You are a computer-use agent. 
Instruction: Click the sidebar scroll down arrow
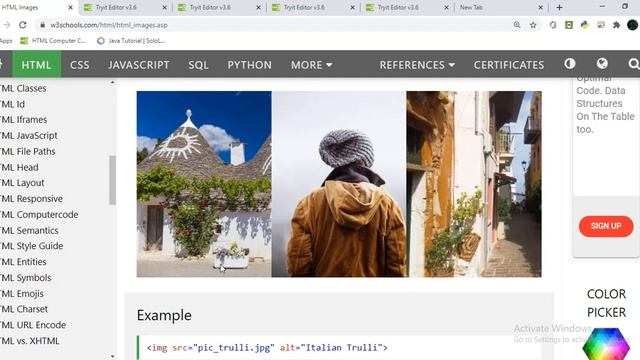click(x=113, y=356)
